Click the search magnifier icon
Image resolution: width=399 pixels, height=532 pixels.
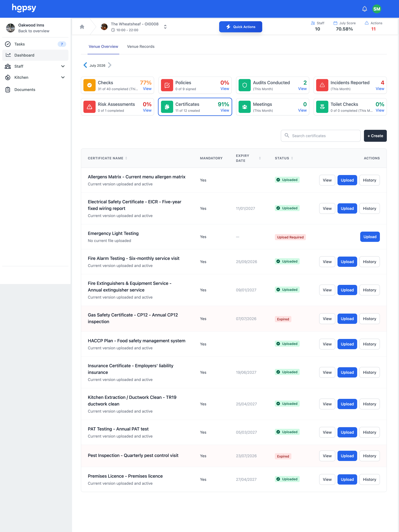(x=287, y=136)
